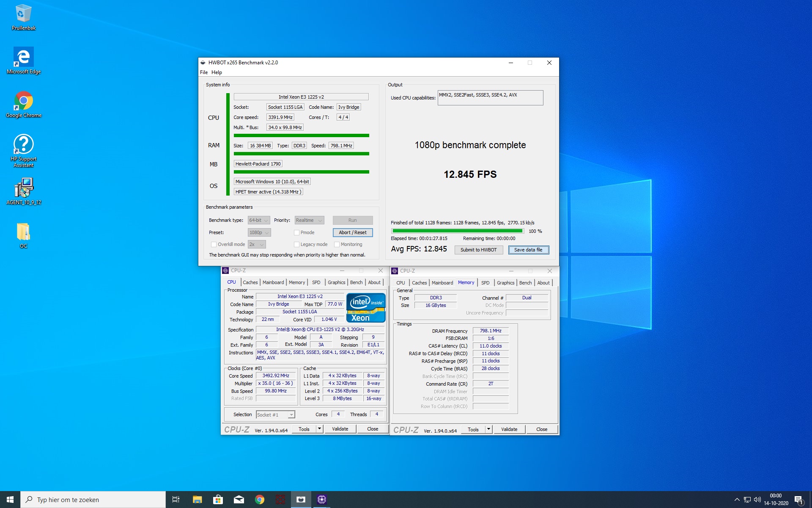Click Submit to HWBOT button
812x508 pixels.
pos(479,250)
